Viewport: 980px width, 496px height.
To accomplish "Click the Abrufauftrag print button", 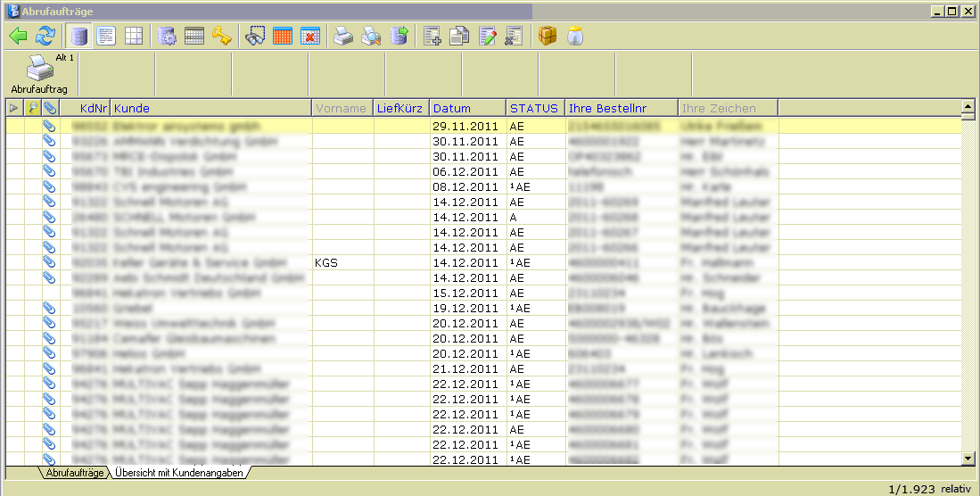I will pyautogui.click(x=39, y=75).
